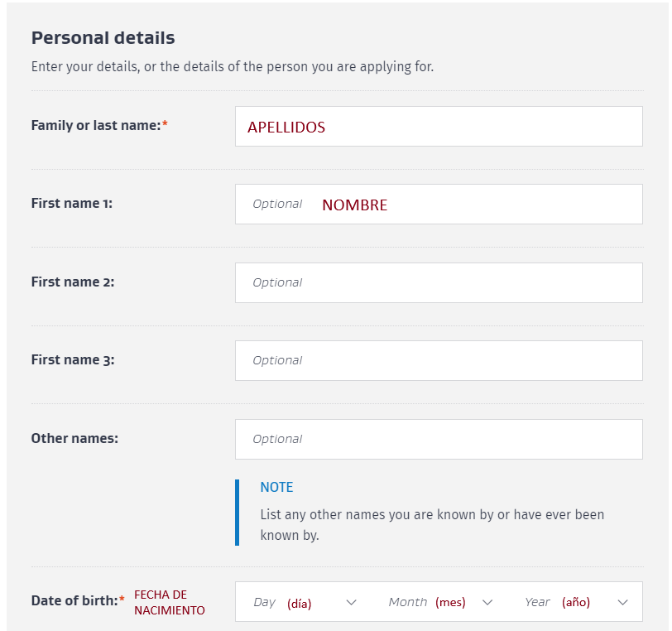Click the red NOMBRE annotation text
The height and width of the screenshot is (631, 672).
[x=354, y=205]
